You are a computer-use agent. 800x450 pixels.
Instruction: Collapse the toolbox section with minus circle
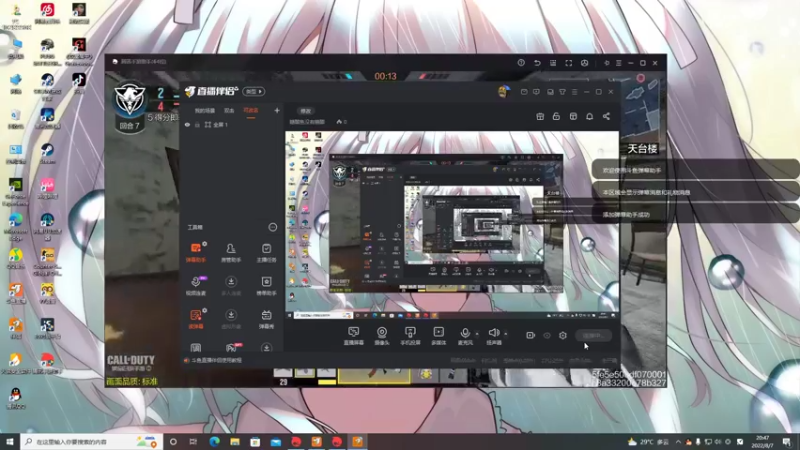pos(273,227)
